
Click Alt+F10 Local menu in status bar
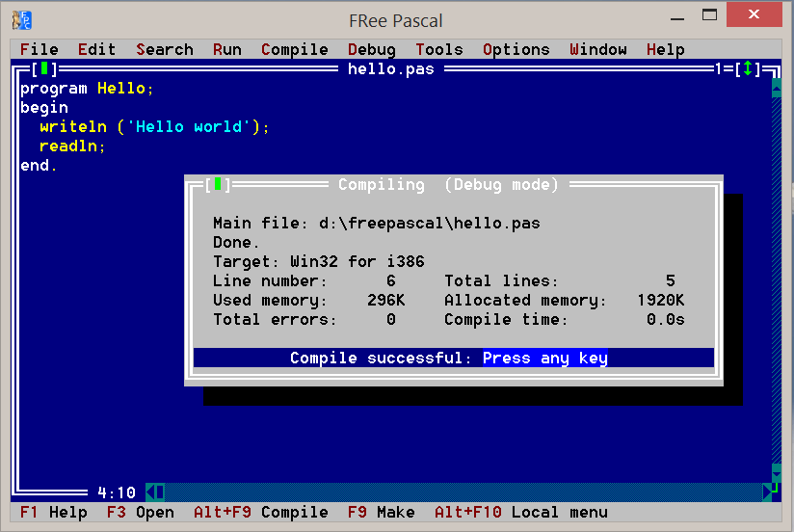point(521,512)
